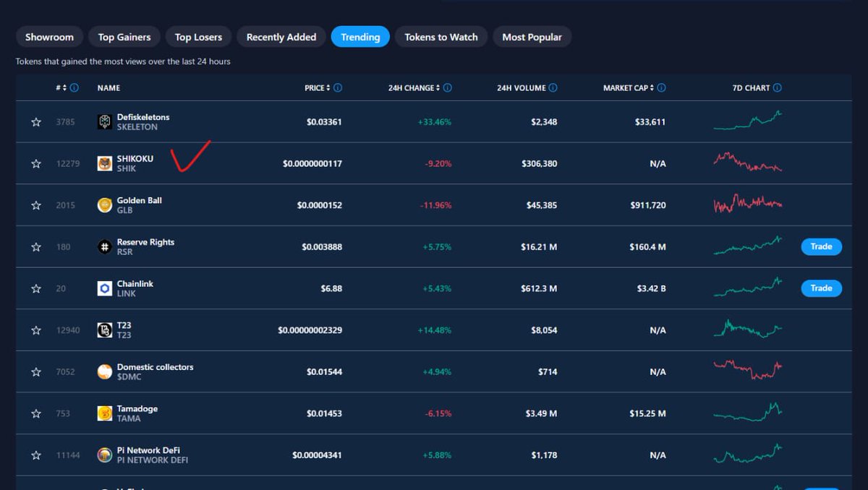Open the Chainlink hexagon logo icon
868x490 pixels.
(x=105, y=289)
